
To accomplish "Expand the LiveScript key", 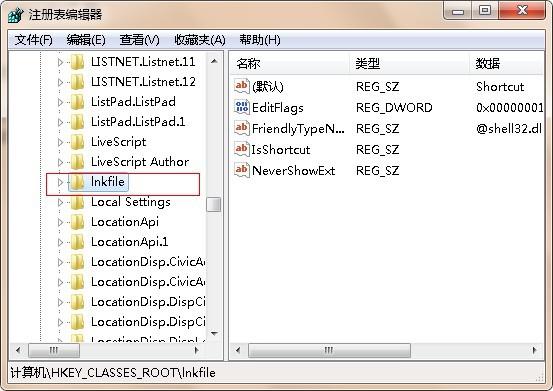I will pos(60,142).
